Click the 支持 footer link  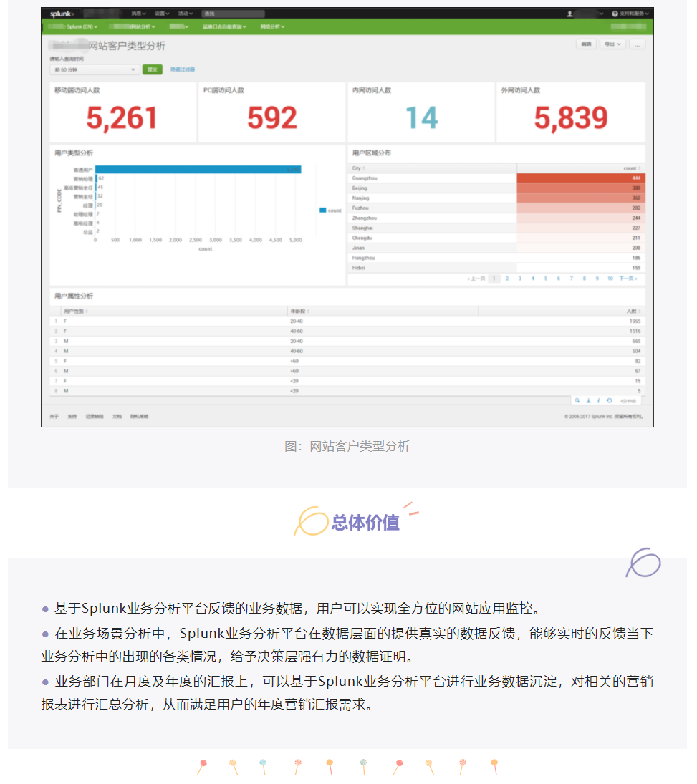pyautogui.click(x=72, y=417)
